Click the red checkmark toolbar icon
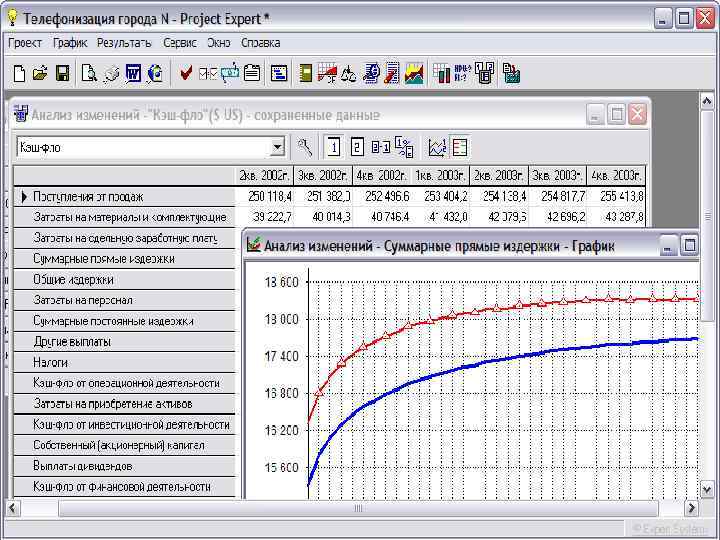This screenshot has width=720, height=540. [x=186, y=73]
